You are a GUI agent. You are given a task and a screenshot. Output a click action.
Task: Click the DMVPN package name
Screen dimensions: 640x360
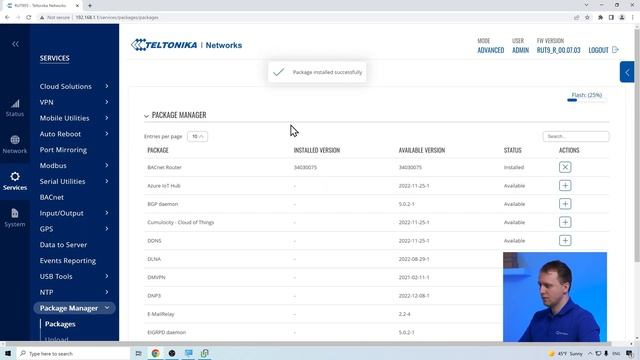point(156,277)
